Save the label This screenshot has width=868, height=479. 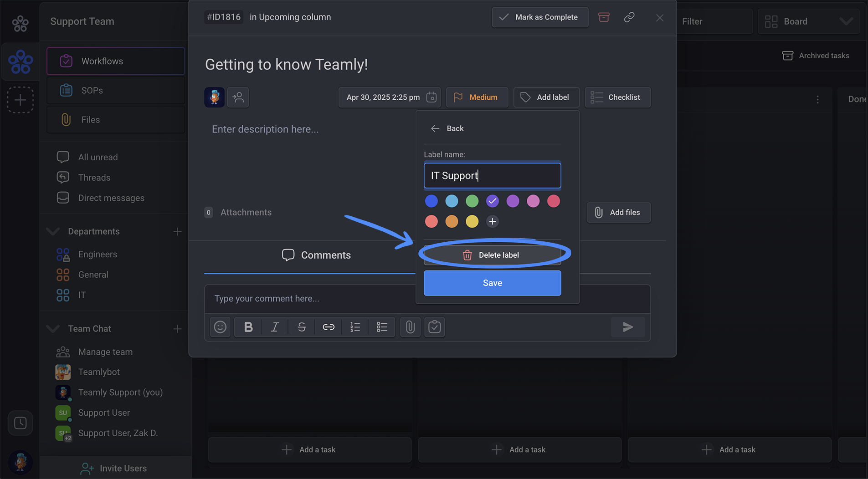[492, 283]
